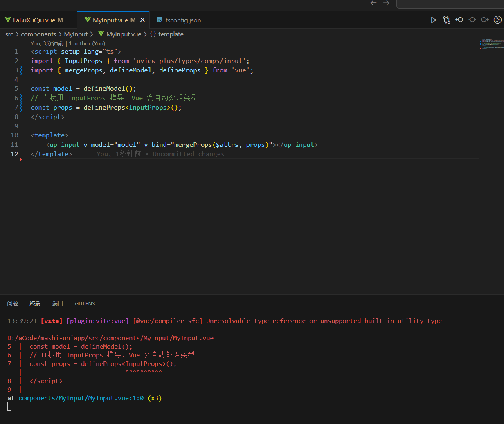Expand the MyInput.vue file breadcrumb

[124, 34]
